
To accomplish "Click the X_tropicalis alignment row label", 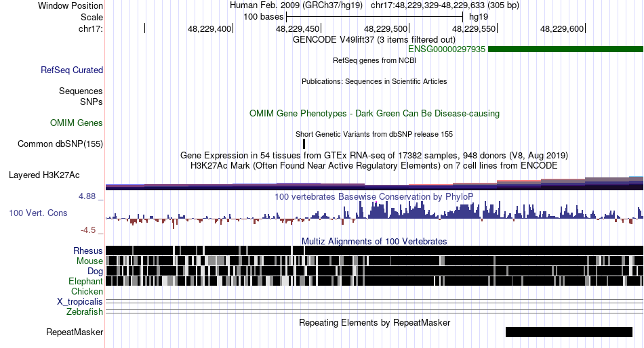I will (x=80, y=302).
